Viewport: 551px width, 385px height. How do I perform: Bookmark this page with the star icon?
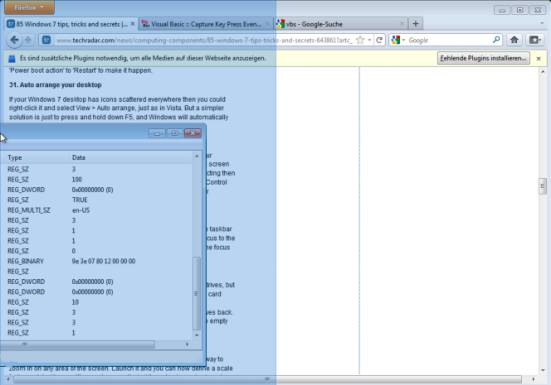(360, 40)
